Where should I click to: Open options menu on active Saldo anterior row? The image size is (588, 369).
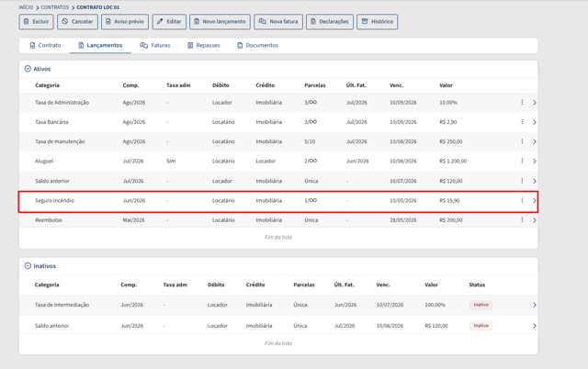coord(522,181)
